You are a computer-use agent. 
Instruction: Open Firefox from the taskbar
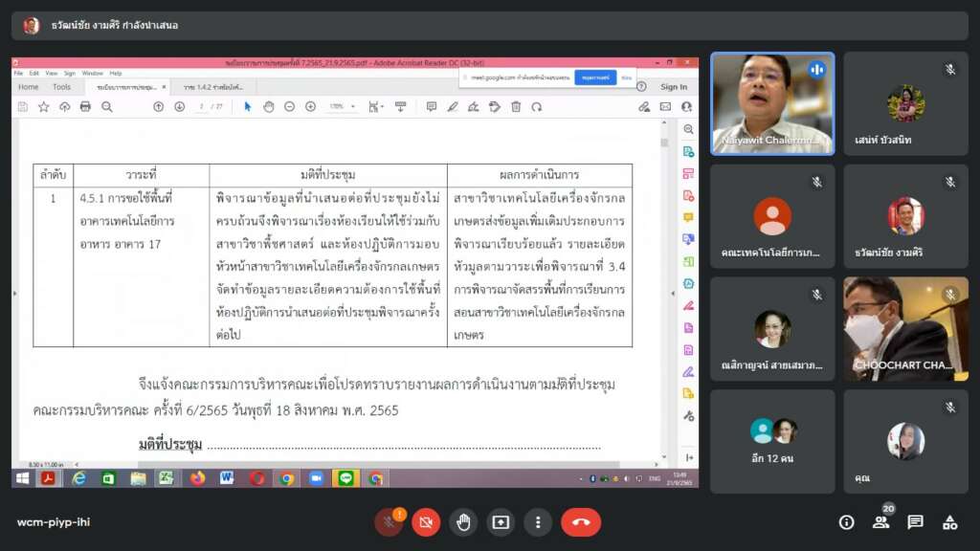click(197, 478)
